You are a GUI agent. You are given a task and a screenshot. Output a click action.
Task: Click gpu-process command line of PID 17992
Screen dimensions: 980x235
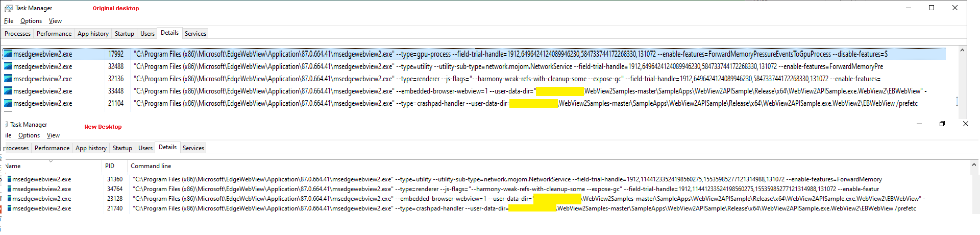(x=510, y=54)
